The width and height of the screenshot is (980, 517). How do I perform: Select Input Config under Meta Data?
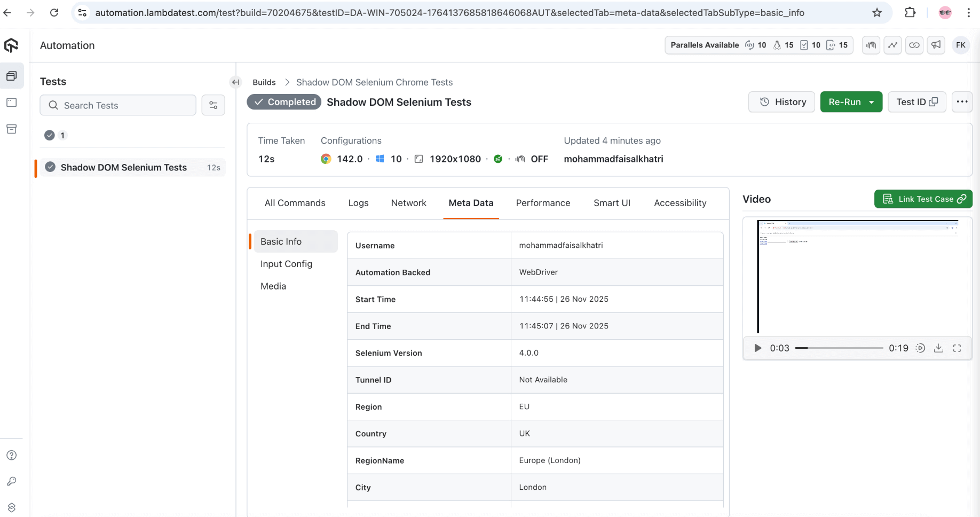pos(286,263)
